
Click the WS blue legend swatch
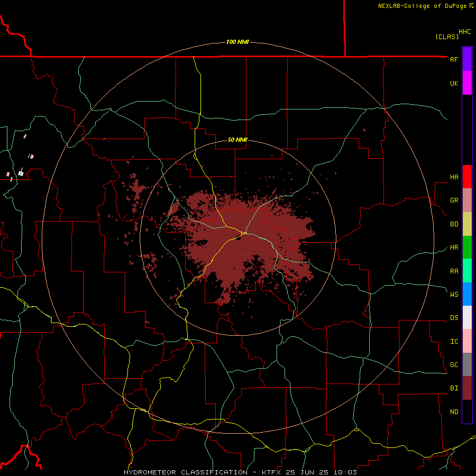tap(467, 294)
